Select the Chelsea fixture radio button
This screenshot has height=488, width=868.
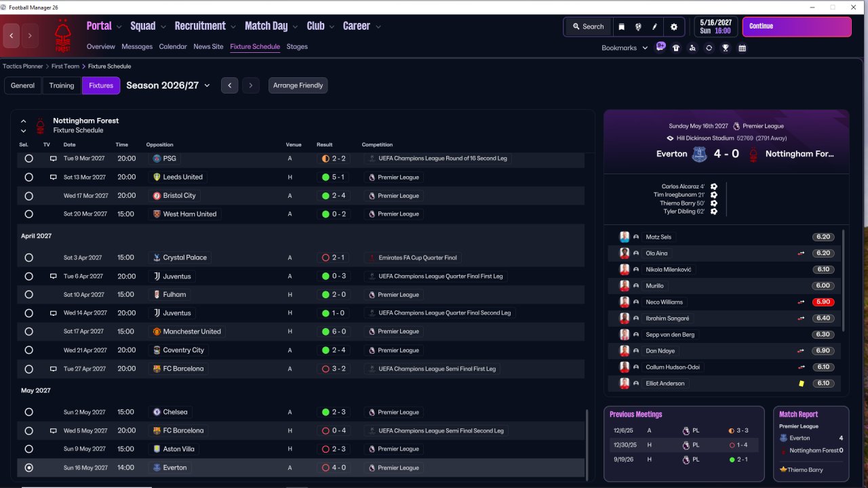pyautogui.click(x=28, y=412)
